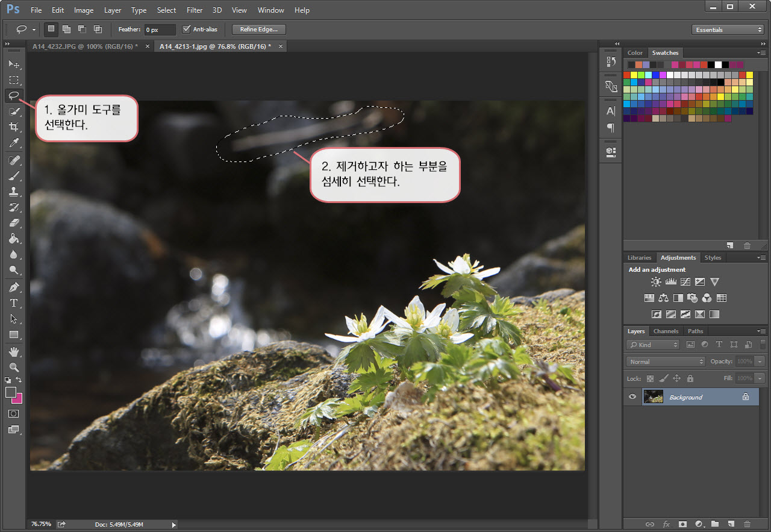771x532 pixels.
Task: Select the Quick Selection tool
Action: [14, 111]
